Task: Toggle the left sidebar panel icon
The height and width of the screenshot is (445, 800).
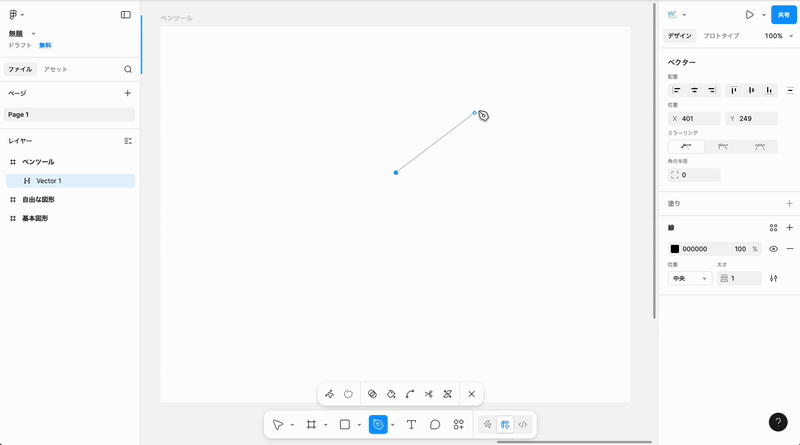Action: pyautogui.click(x=126, y=15)
